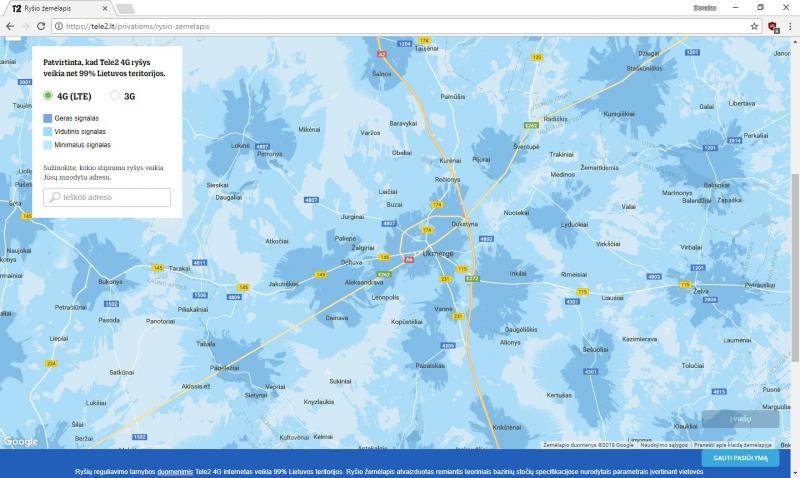Click the 234 yellow road marker
This screenshot has width=800, height=478.
point(51,364)
